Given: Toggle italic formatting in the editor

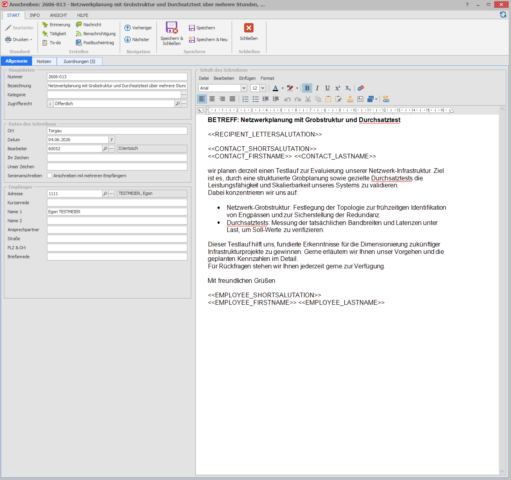Looking at the screenshot, I should (x=317, y=88).
